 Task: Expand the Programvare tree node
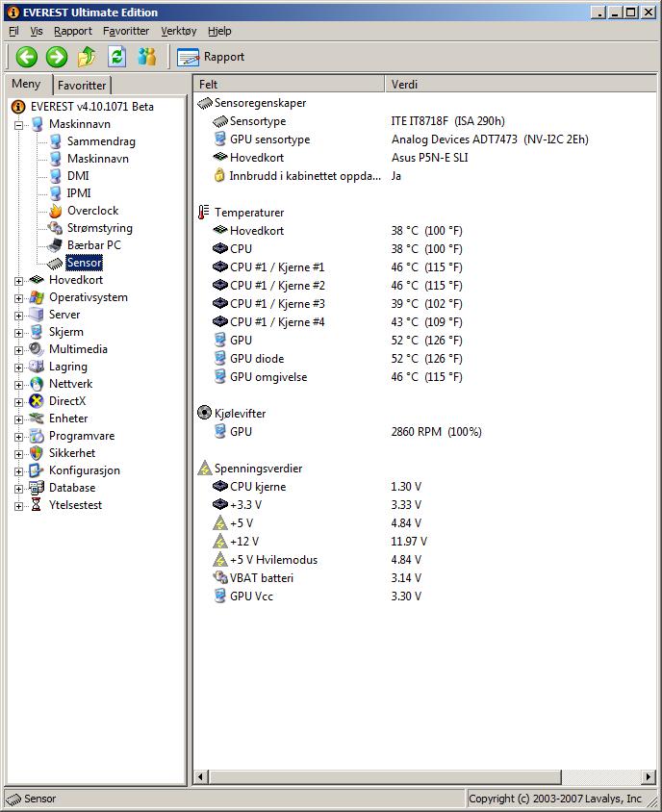pos(18,437)
